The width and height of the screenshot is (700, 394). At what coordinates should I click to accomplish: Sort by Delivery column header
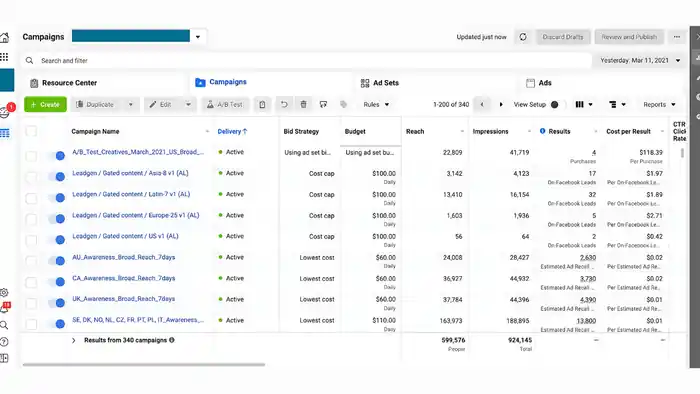(232, 131)
